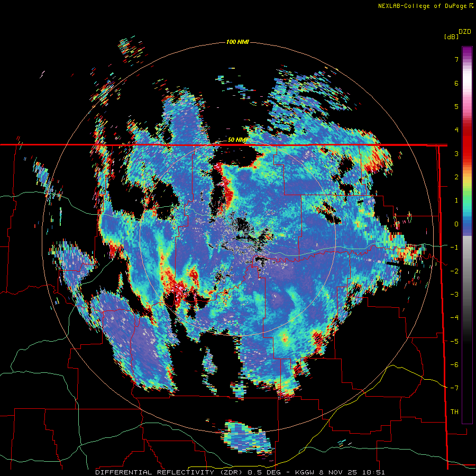
Task: Click the 7 value on color scale
Action: point(456,59)
